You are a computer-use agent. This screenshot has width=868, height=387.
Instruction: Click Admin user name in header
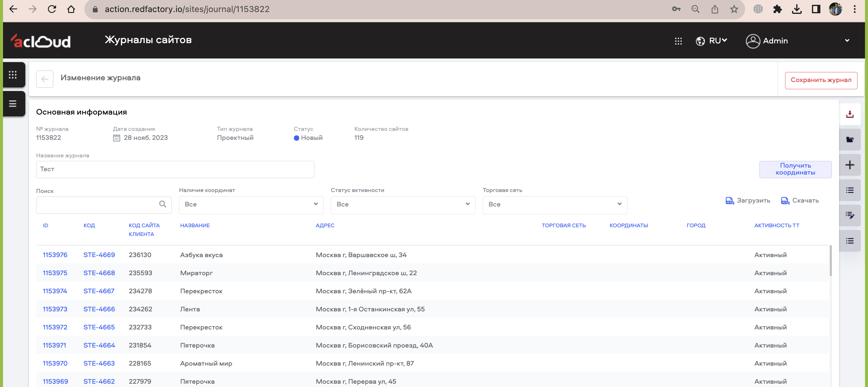pyautogui.click(x=775, y=41)
